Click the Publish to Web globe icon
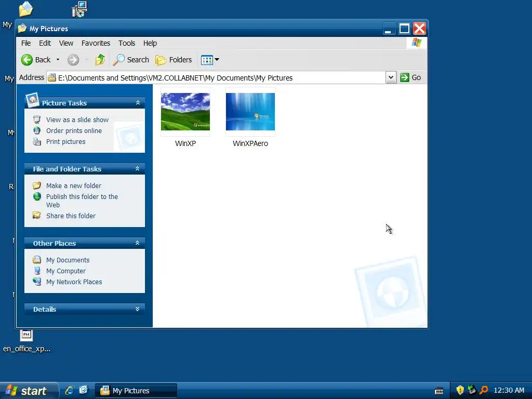Image resolution: width=532 pixels, height=399 pixels. 37,196
